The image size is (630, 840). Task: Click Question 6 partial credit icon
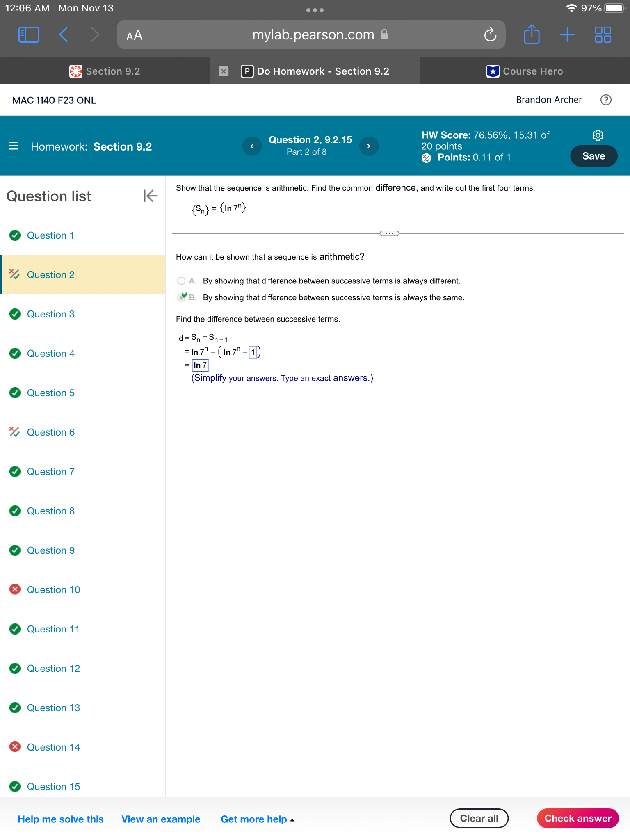[14, 431]
